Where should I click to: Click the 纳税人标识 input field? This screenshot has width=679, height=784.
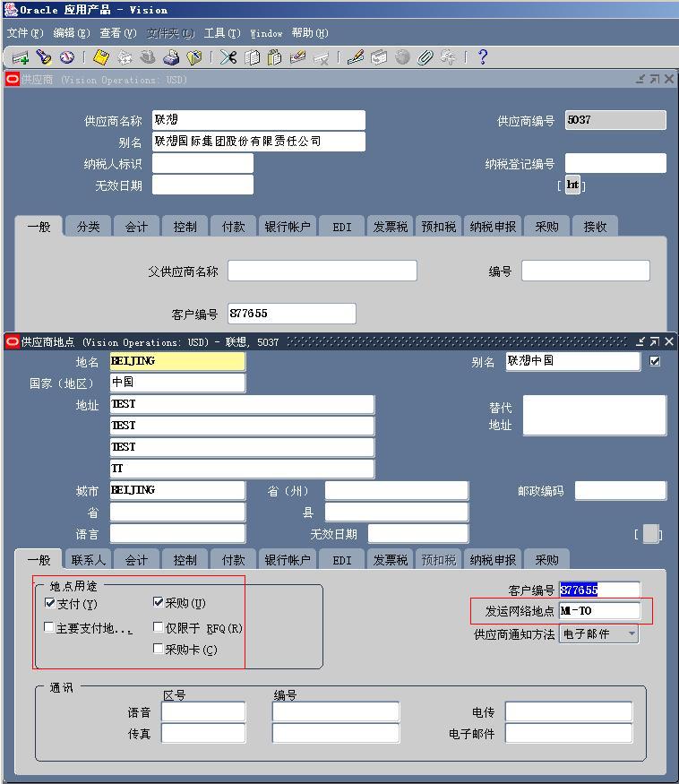(202, 163)
